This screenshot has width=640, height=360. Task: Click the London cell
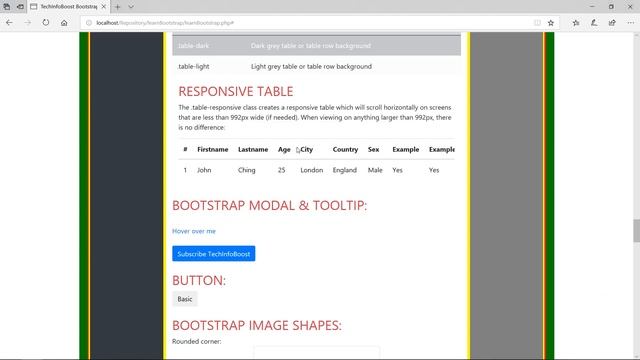click(312, 170)
